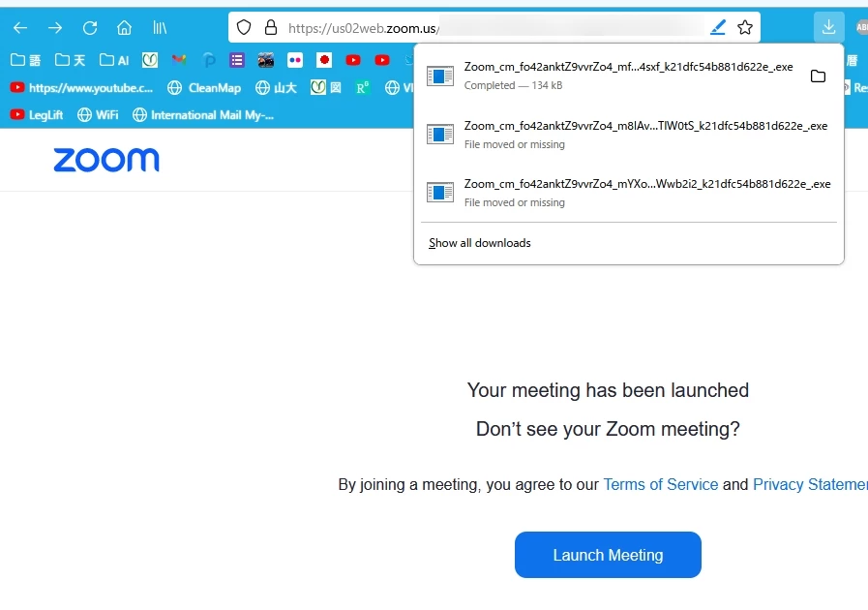Open the International Mail My-... bookmark
The image size is (868, 610).
203,114
